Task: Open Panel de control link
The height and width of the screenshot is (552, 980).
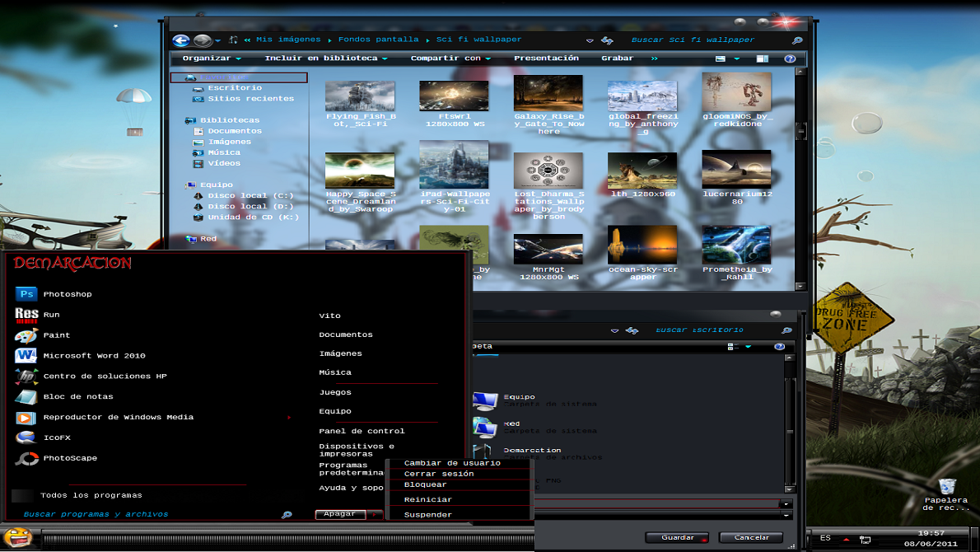Action: point(362,431)
